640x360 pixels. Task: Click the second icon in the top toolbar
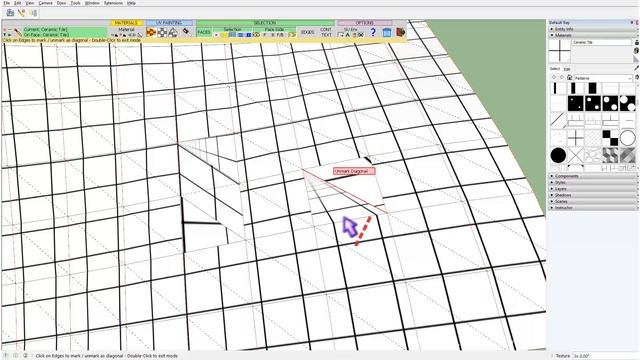coord(21,13)
